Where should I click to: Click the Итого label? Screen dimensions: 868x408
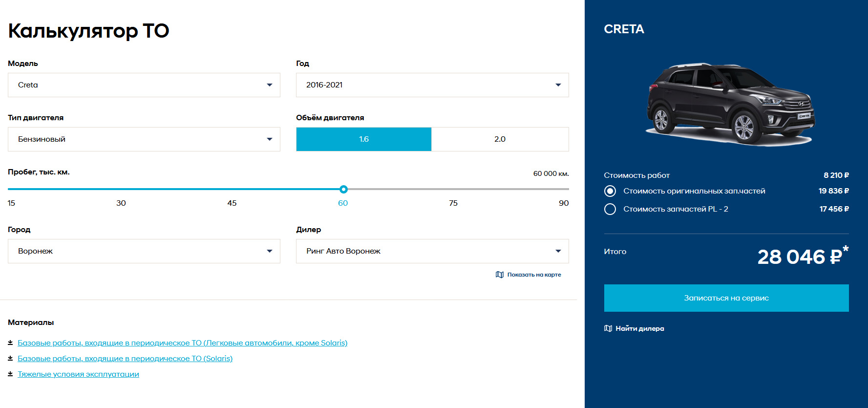pos(615,252)
